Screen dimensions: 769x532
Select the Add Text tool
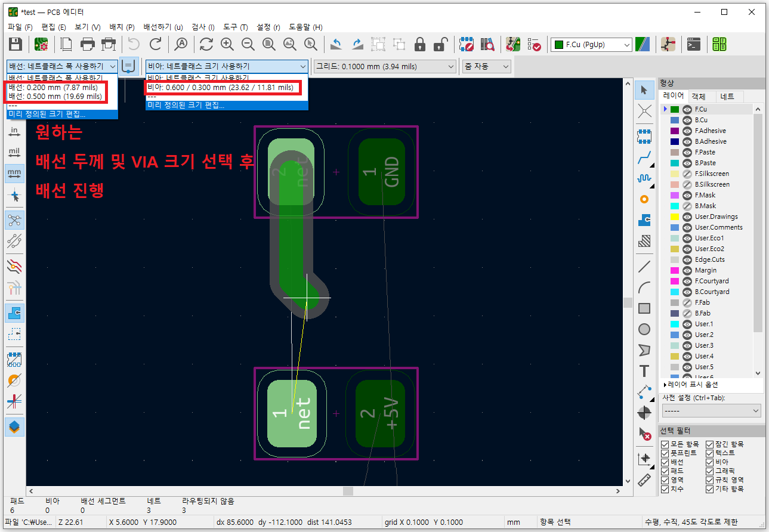(644, 371)
